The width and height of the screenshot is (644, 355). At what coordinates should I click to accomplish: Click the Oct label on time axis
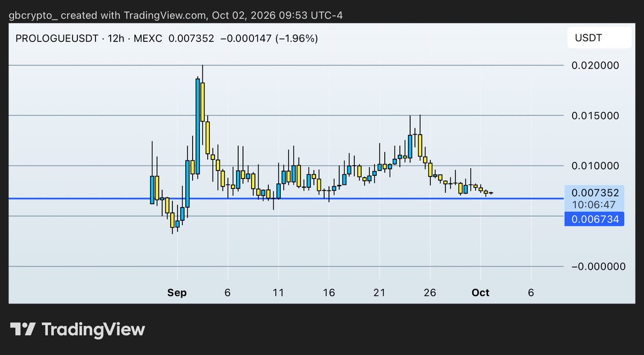coord(480,293)
